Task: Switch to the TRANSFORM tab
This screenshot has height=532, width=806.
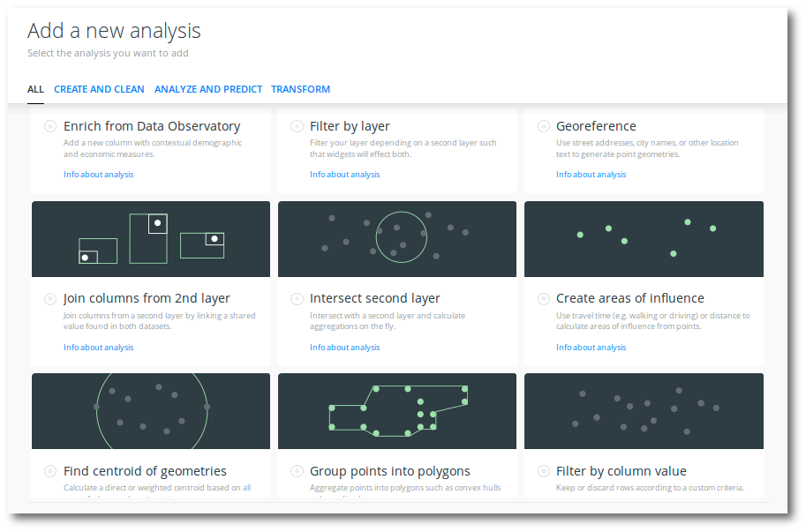Action: point(300,89)
